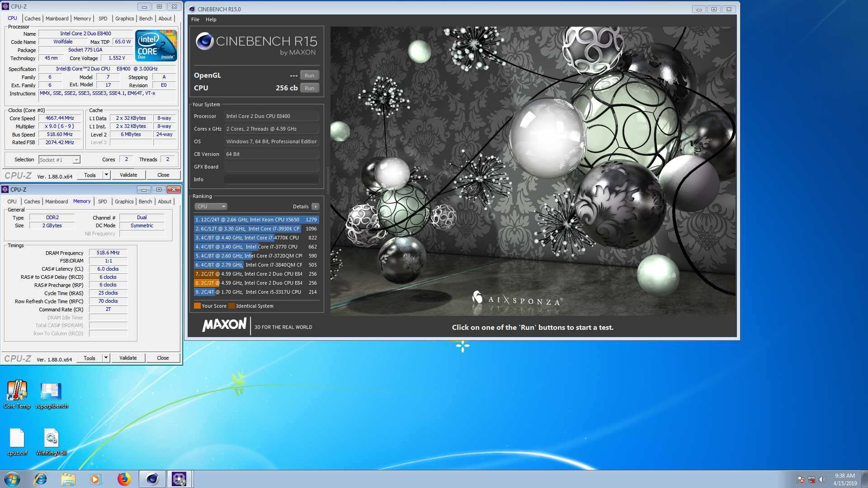868x488 pixels.
Task: Select ranking row i7-4770K score 822
Action: [256, 238]
